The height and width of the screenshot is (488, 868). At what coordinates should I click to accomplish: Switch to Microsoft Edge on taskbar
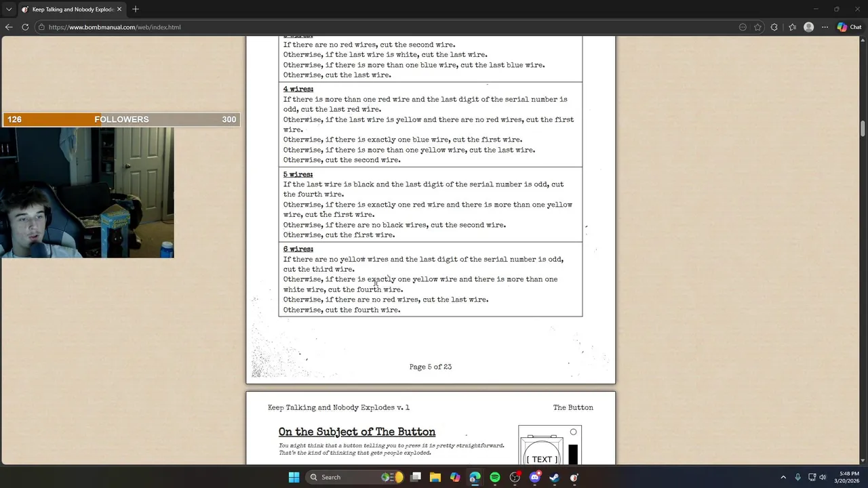coord(475,477)
